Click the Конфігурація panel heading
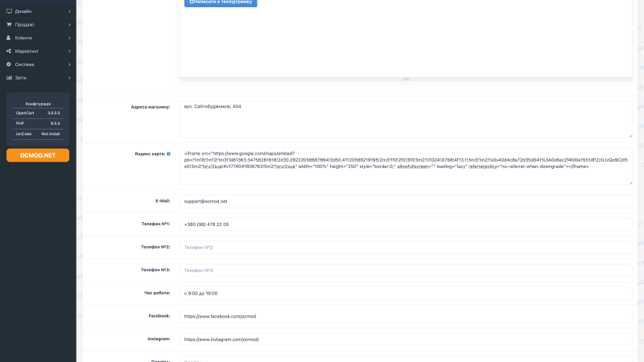The width and height of the screenshot is (644, 362). pyautogui.click(x=38, y=104)
